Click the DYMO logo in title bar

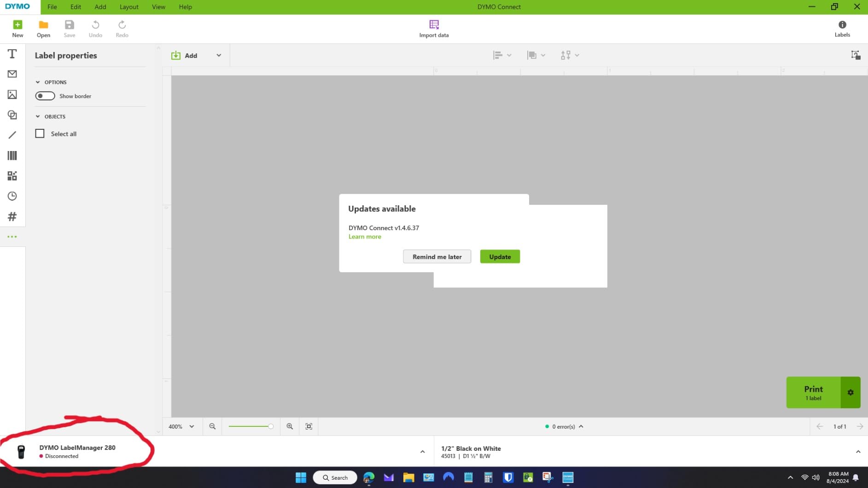(x=17, y=7)
